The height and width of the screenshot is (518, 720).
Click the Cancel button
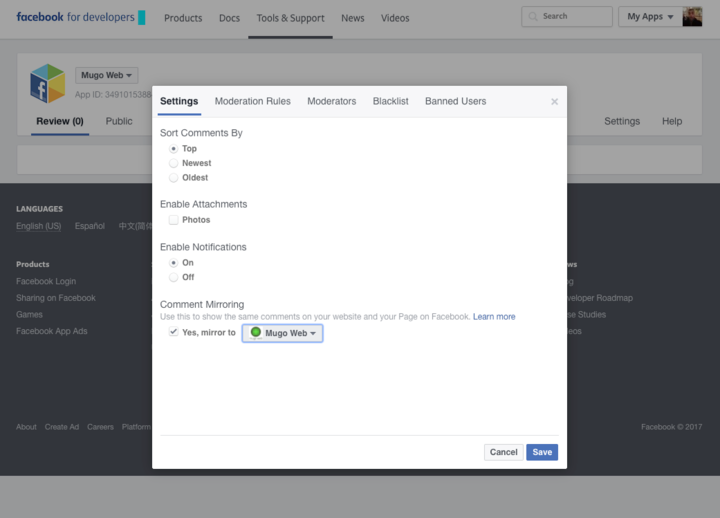(503, 452)
